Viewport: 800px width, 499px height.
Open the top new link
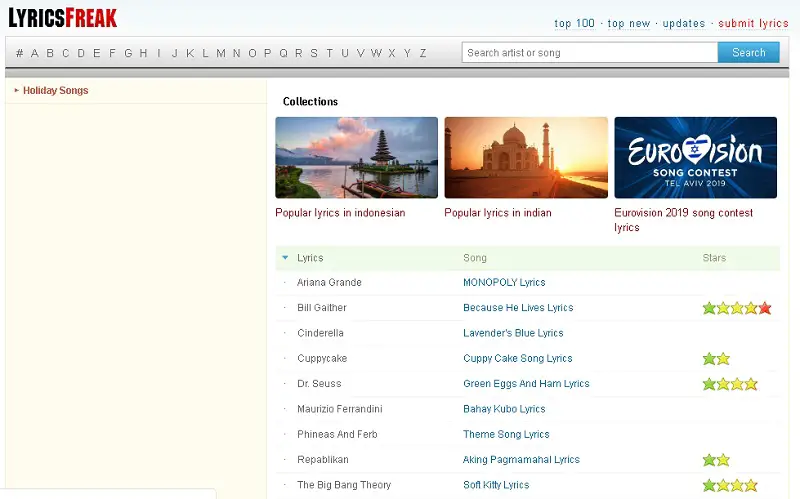tap(629, 23)
